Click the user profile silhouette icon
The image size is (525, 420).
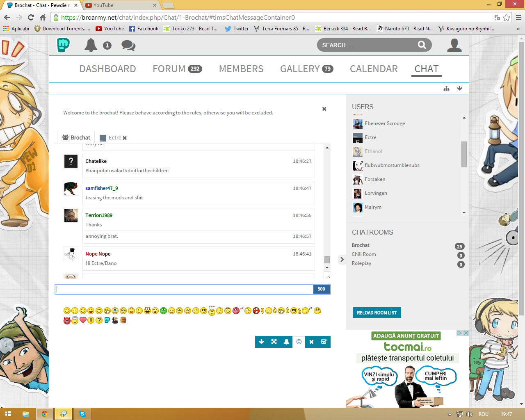[454, 45]
